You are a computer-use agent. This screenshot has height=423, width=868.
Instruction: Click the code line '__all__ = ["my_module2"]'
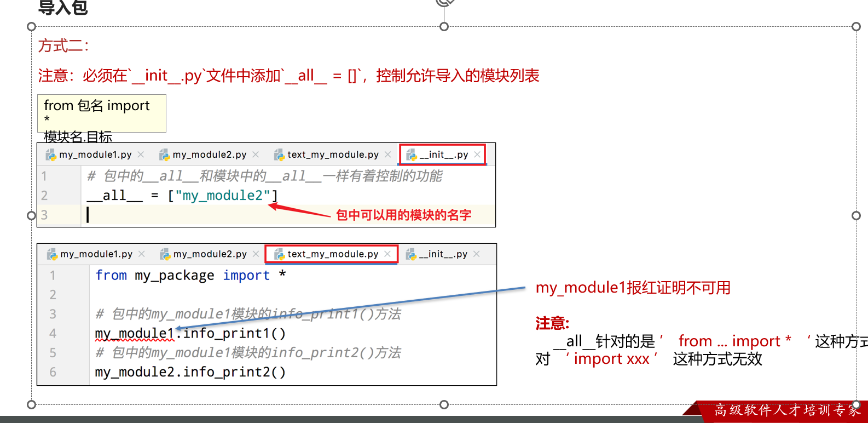click(182, 196)
